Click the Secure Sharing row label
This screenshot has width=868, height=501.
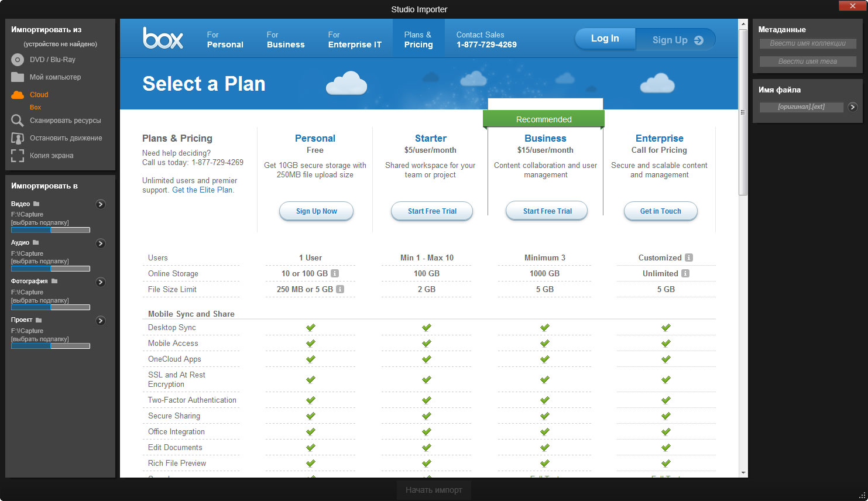tap(174, 416)
